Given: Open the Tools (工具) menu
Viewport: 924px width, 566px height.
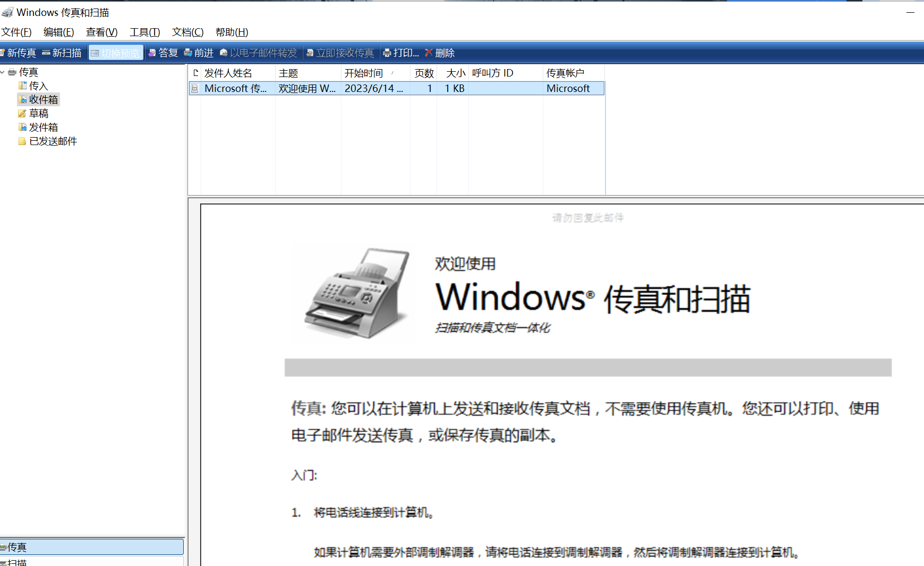Looking at the screenshot, I should click(144, 32).
